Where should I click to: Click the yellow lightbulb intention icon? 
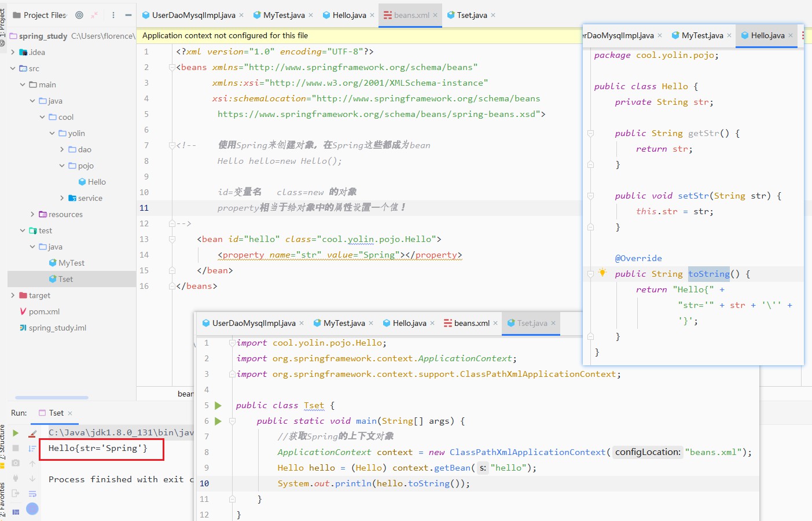pyautogui.click(x=602, y=273)
